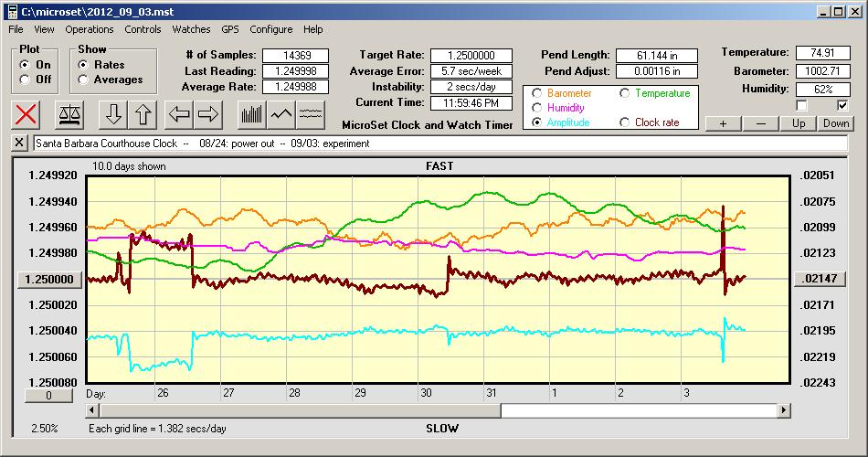Tick the unchecked box under Humidity
Image resolution: width=868 pixels, height=457 pixels.
[801, 105]
